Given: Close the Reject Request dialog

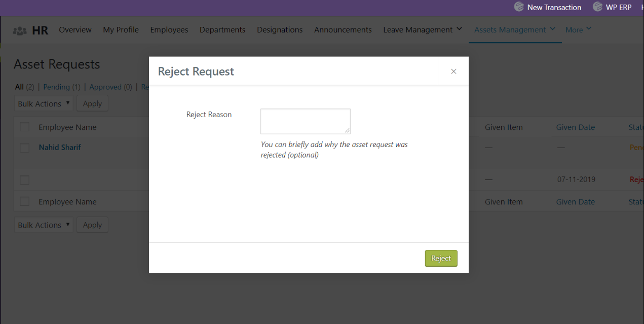Looking at the screenshot, I should point(453,71).
